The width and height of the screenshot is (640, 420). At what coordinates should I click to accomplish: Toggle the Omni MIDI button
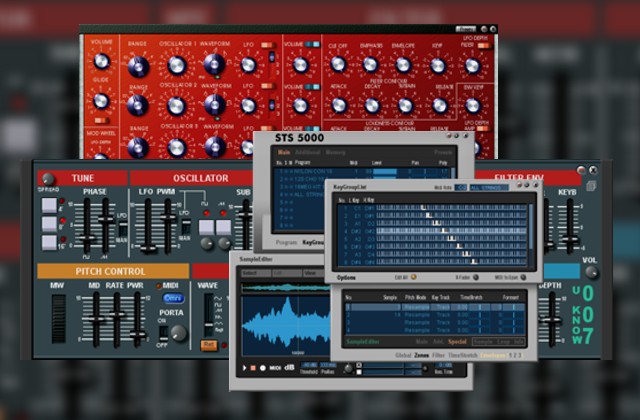pyautogui.click(x=172, y=297)
